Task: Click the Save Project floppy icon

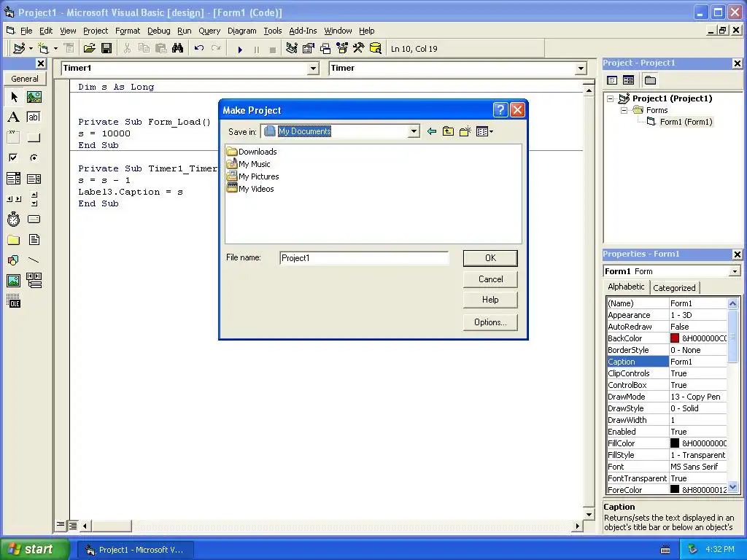Action: (107, 49)
